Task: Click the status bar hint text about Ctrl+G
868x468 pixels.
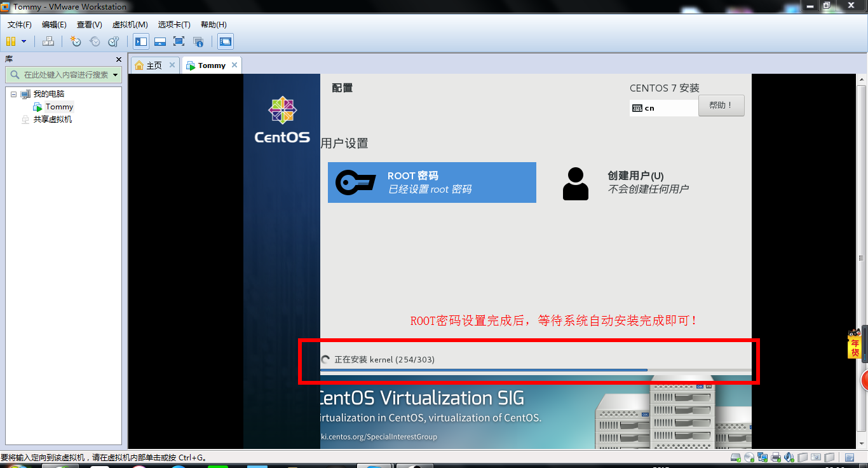Action: [x=104, y=457]
